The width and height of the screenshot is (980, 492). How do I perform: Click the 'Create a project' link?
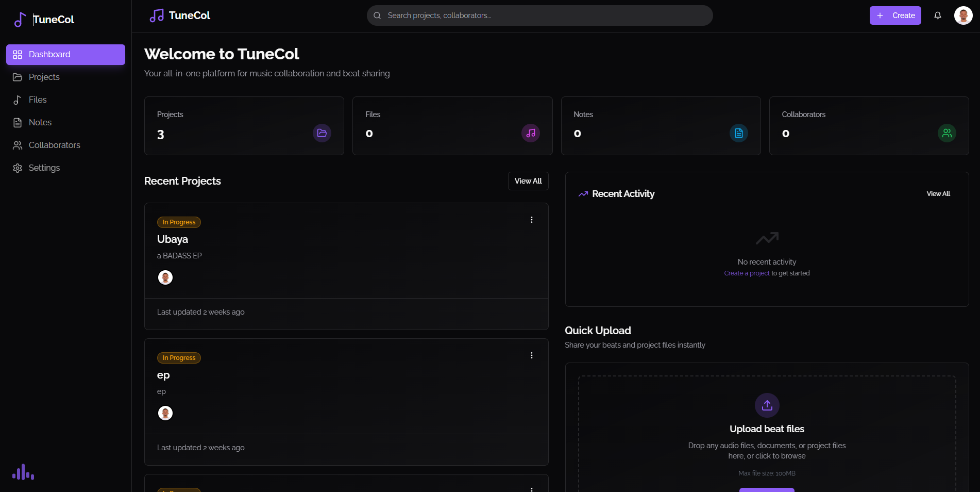click(x=746, y=273)
